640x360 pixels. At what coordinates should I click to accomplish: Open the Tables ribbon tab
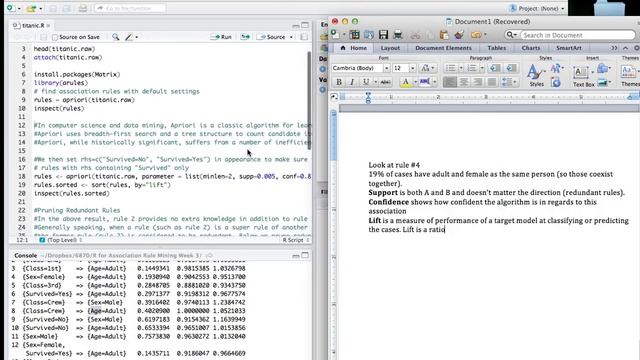pos(496,48)
